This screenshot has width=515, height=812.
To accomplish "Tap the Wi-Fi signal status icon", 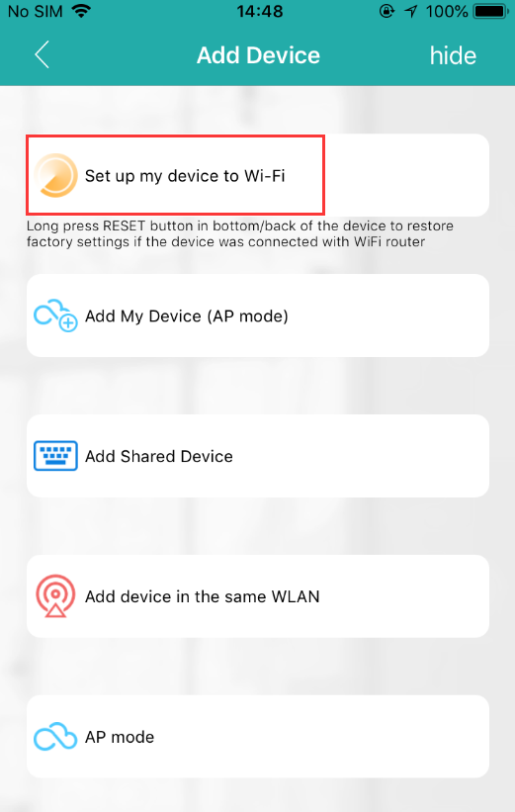I will click(81, 11).
